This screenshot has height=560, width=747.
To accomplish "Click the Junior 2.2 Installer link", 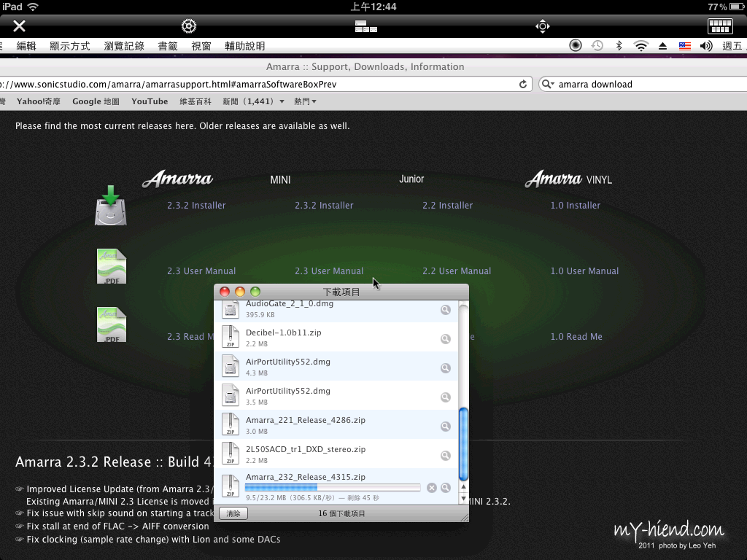I will click(x=447, y=205).
